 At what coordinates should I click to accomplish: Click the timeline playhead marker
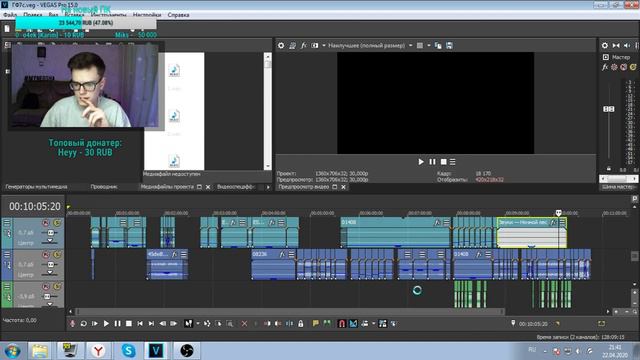(558, 213)
